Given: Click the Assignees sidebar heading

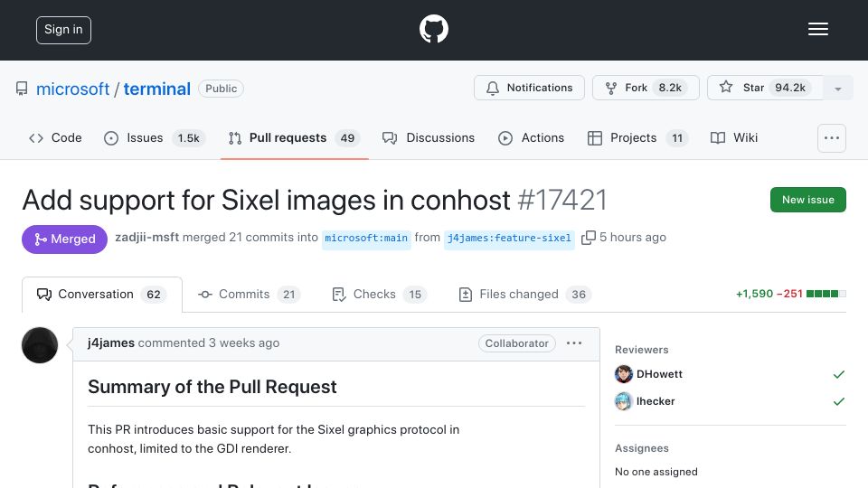Looking at the screenshot, I should (x=642, y=448).
